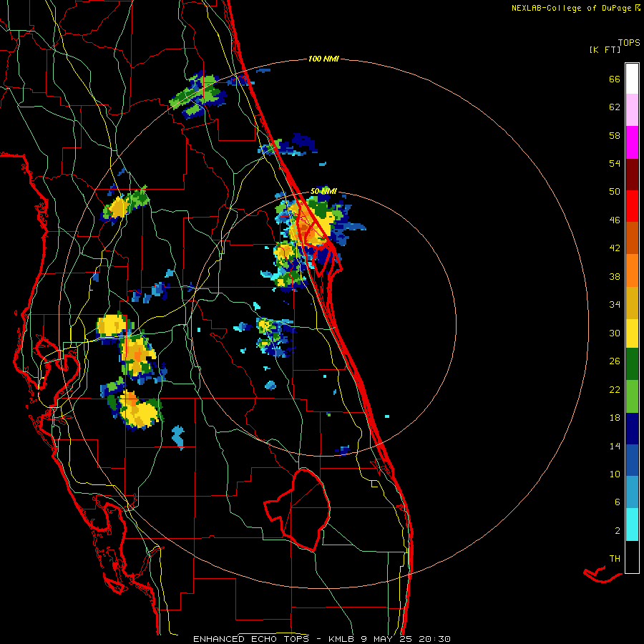Click the 58 legend value

click(x=615, y=135)
